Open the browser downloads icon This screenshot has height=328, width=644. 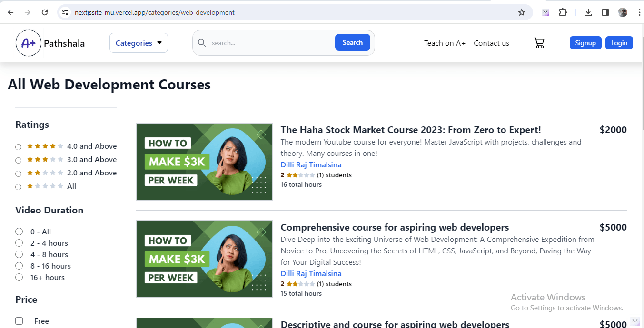click(x=588, y=12)
